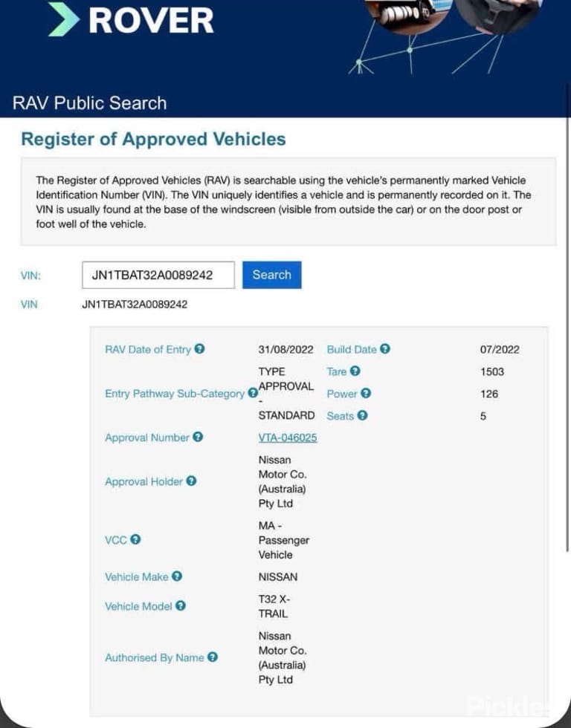Click the ROVER logo in the header
The width and height of the screenshot is (571, 728).
[131, 19]
